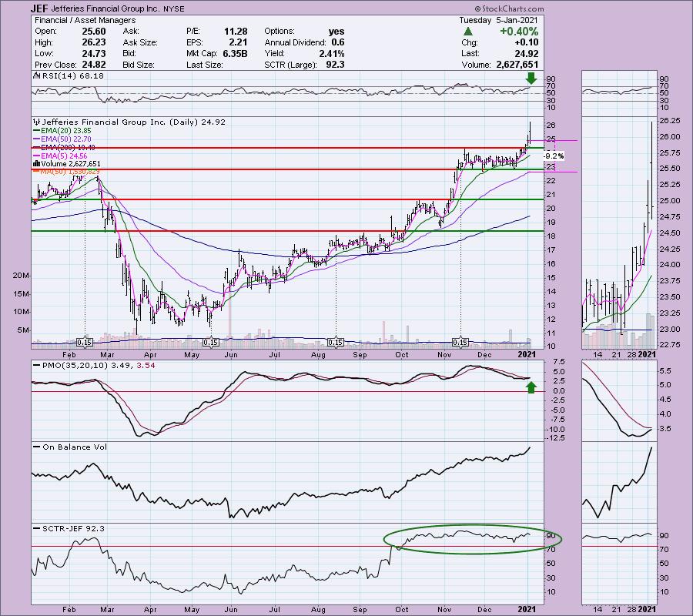The height and width of the screenshot is (616, 693).
Task: Click the EMA(20) green legend line
Action: pyautogui.click(x=37, y=131)
